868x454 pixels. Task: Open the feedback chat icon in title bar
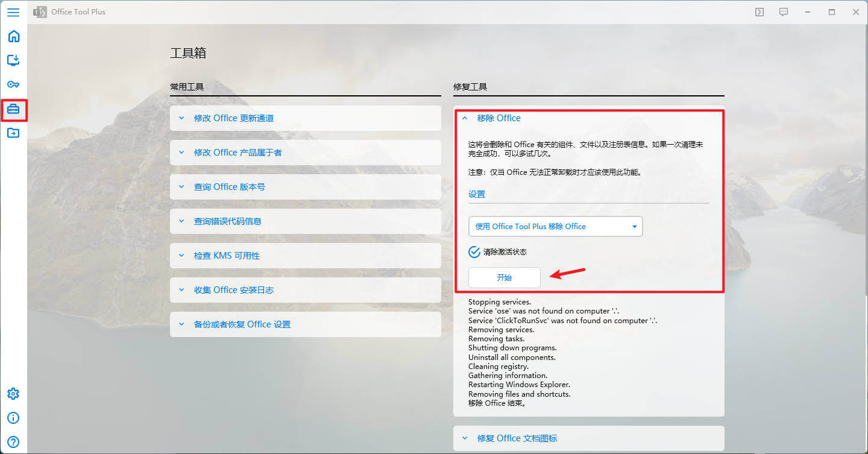coord(784,12)
